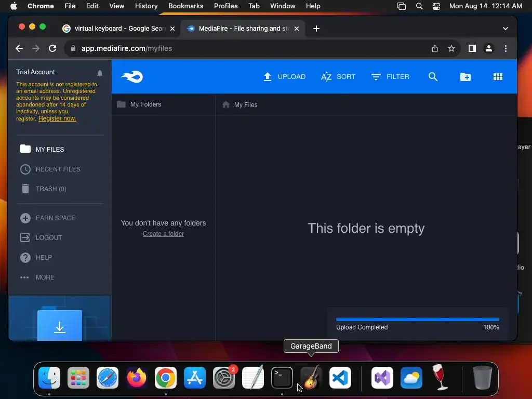Screen dimensions: 532x399
Task: Launch Firefox from the Dock
Action: click(x=137, y=377)
